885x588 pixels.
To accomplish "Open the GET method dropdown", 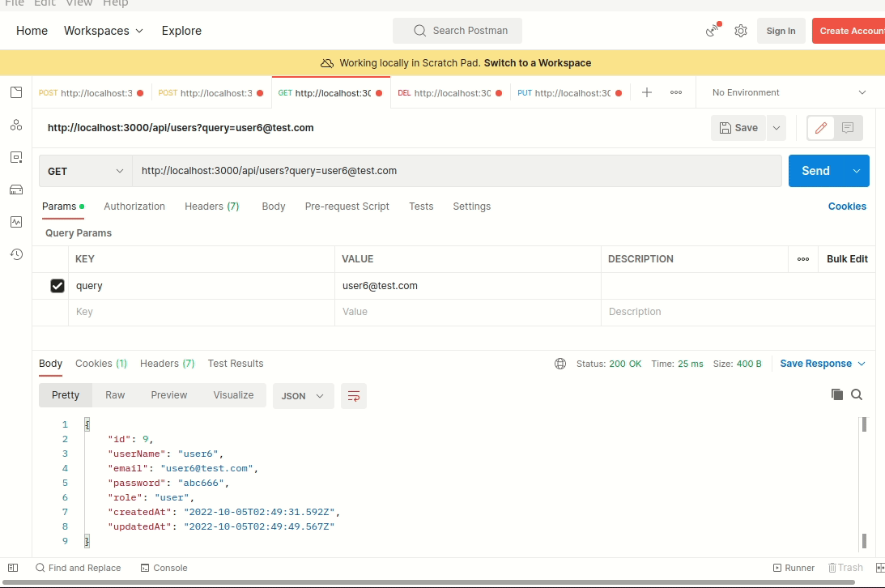I will point(85,171).
